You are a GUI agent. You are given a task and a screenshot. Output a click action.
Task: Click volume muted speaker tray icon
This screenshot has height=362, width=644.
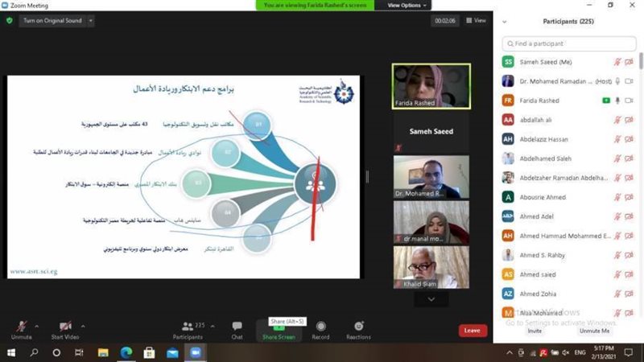[566, 352]
